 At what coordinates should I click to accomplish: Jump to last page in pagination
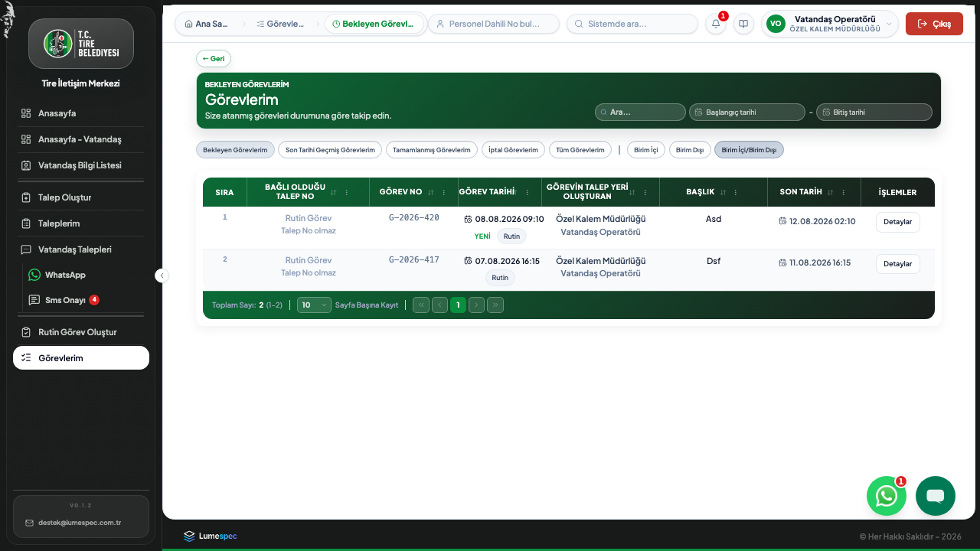pyautogui.click(x=495, y=305)
